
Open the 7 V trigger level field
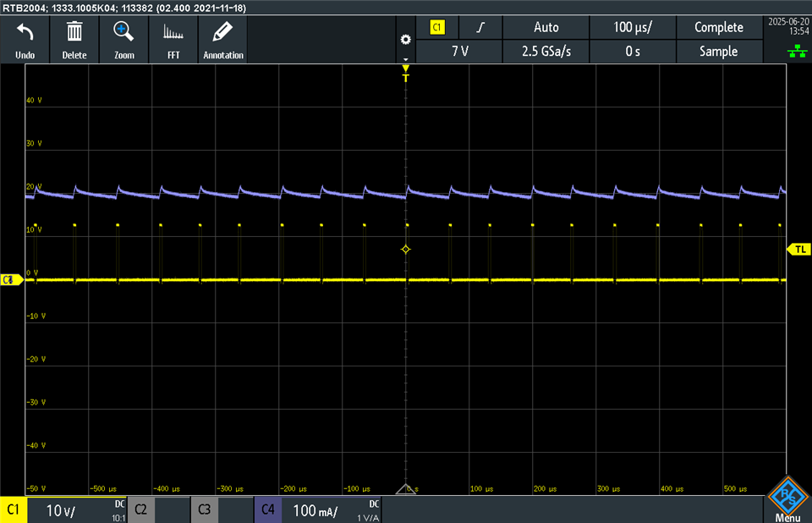[x=459, y=52]
